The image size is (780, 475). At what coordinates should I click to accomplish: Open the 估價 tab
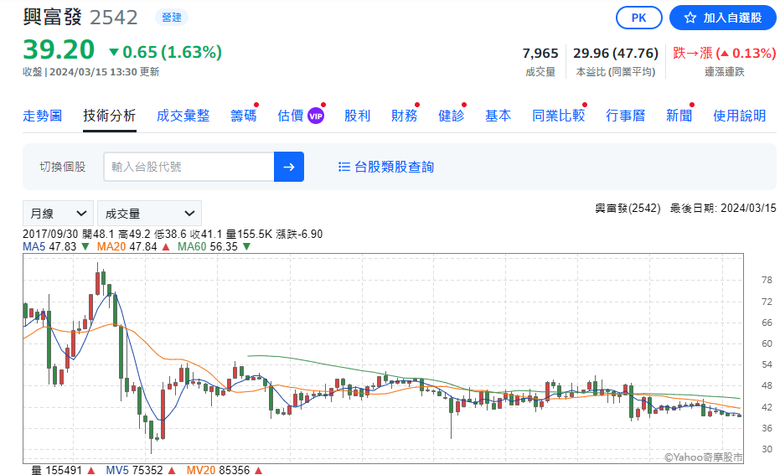[x=291, y=116]
